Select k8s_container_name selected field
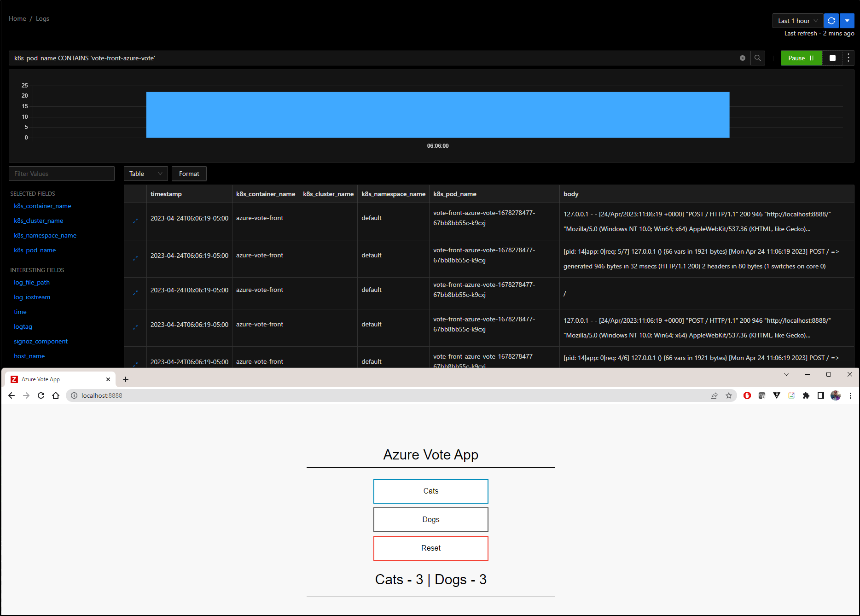This screenshot has height=616, width=860. 42,206
